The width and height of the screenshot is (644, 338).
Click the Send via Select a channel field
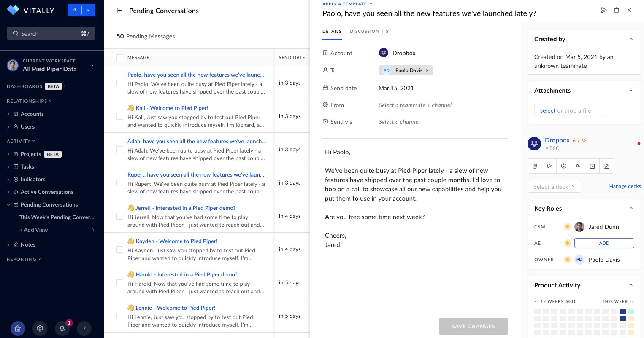click(399, 122)
